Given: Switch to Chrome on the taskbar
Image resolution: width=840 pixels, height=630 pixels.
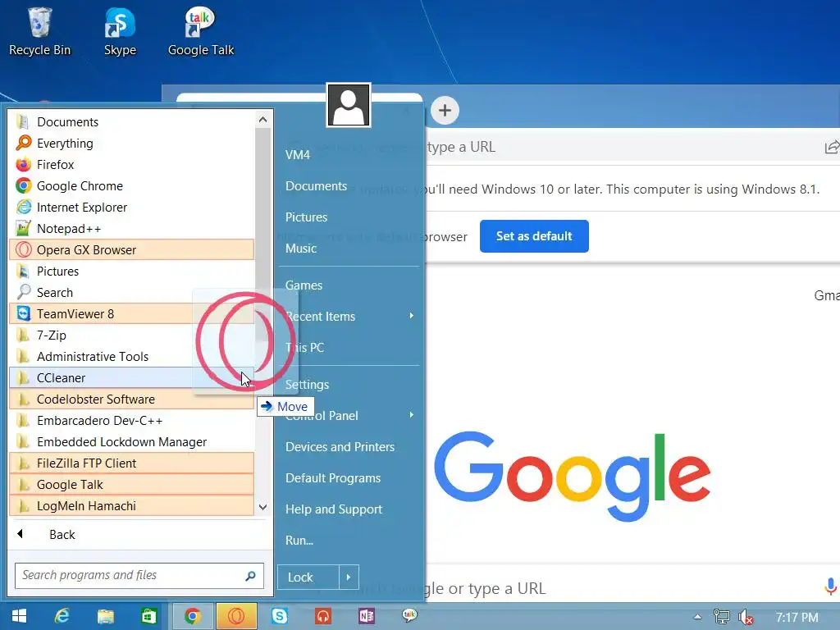Looking at the screenshot, I should 193,616.
